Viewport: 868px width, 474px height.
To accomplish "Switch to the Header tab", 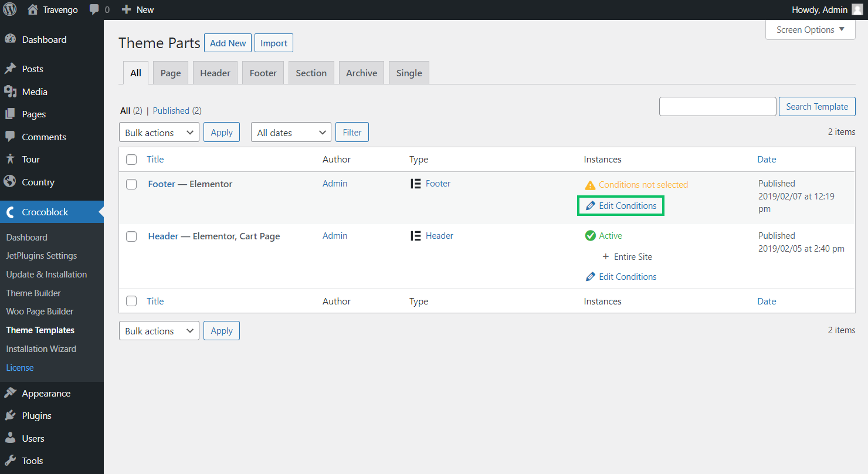I will 215,73.
